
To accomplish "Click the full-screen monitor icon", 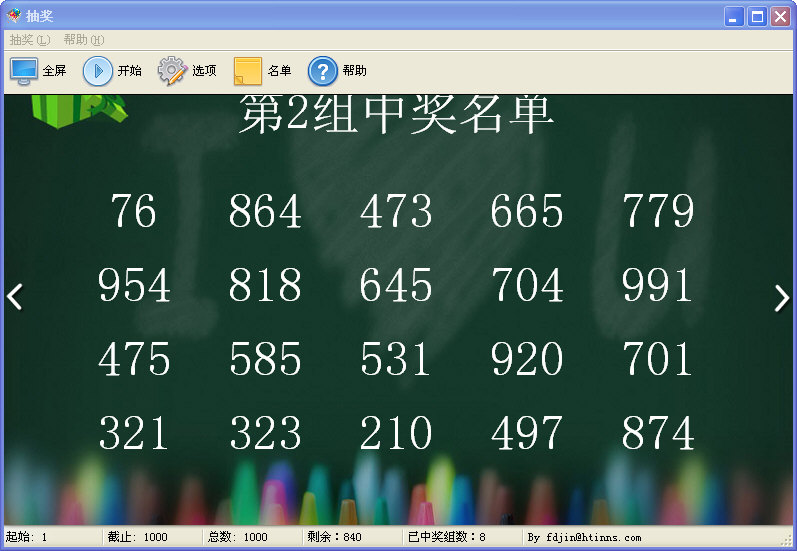I will [x=23, y=71].
